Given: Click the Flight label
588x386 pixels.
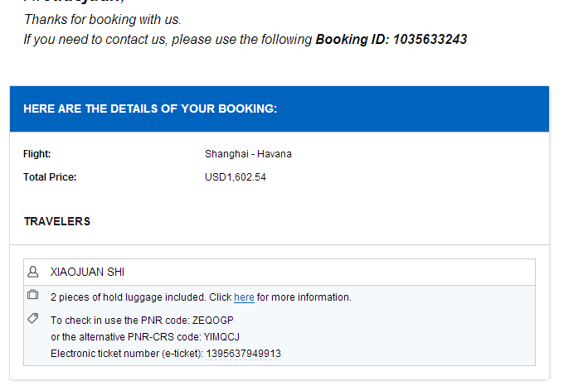Looking at the screenshot, I should pyautogui.click(x=36, y=154).
